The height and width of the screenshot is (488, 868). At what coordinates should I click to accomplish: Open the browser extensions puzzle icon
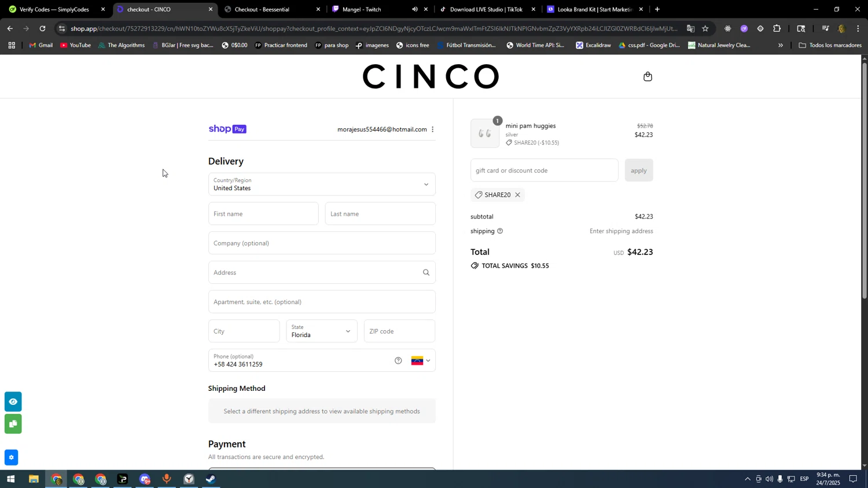pos(777,28)
